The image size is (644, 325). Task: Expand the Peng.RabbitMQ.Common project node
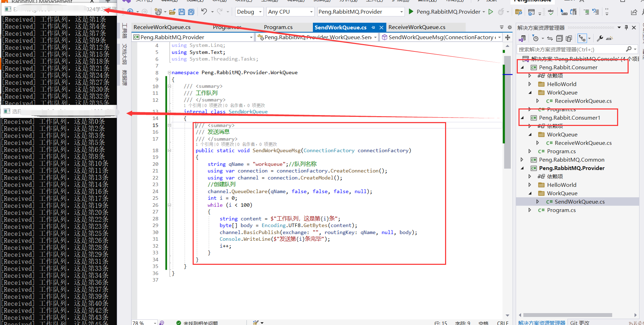[x=522, y=160]
